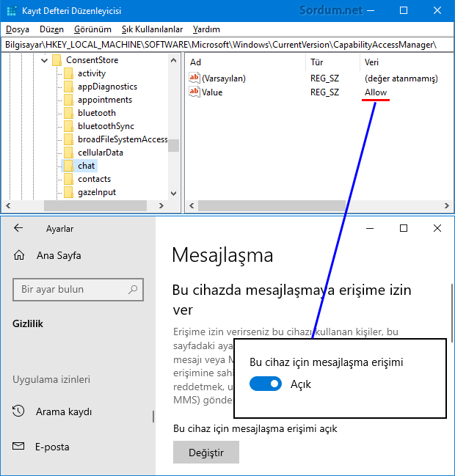The height and width of the screenshot is (476, 455).
Task: Click the search magnifier icon in Settings
Action: [x=133, y=290]
